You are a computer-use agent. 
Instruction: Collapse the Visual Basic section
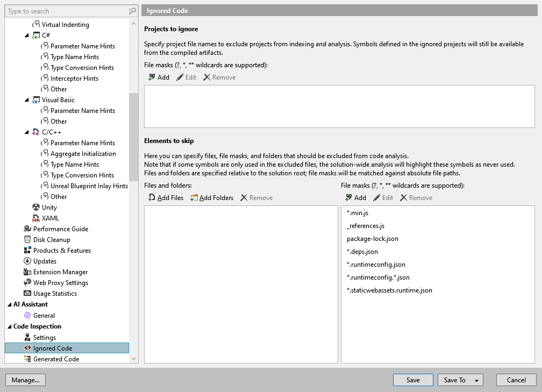coord(27,99)
